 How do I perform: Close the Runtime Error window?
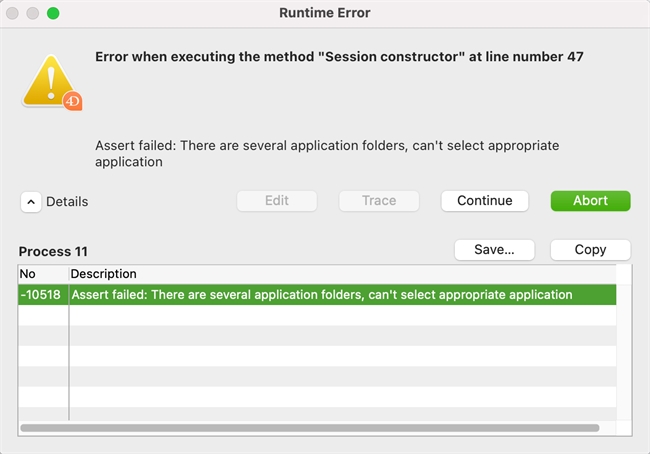13,13
